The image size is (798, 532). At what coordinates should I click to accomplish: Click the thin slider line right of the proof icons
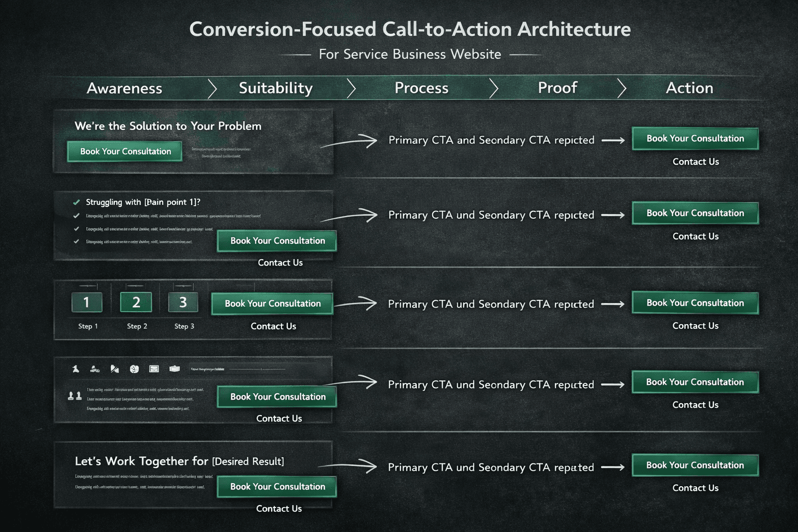tap(257, 369)
